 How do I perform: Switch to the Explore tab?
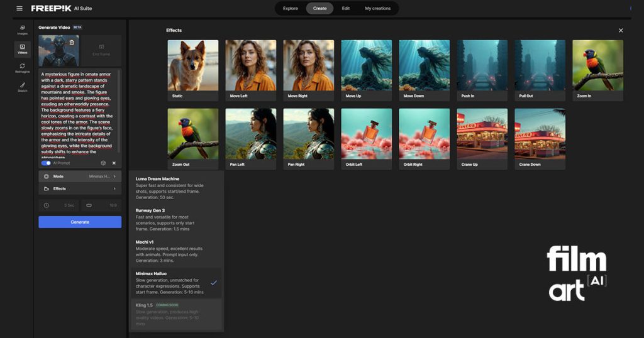[291, 8]
